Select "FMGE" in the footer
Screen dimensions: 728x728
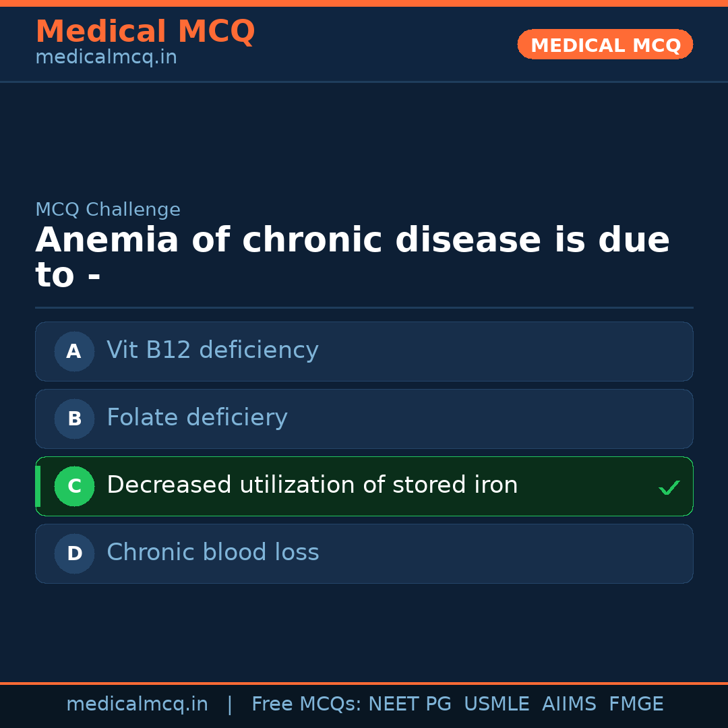636,704
